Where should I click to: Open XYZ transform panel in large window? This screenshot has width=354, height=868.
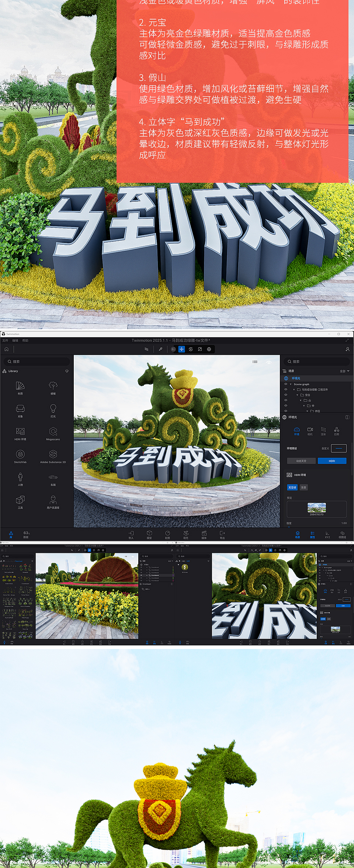click(x=327, y=535)
